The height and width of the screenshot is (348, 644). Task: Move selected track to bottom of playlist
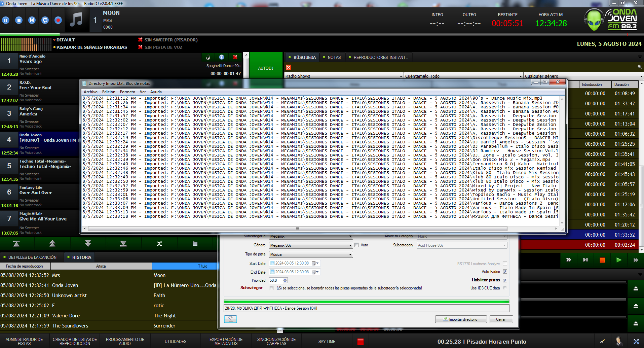click(x=123, y=244)
